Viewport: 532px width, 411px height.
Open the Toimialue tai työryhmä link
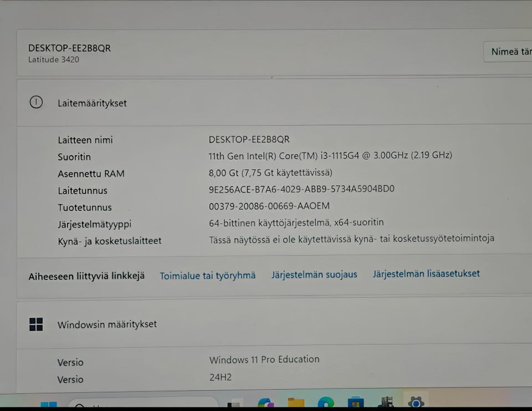coord(208,276)
